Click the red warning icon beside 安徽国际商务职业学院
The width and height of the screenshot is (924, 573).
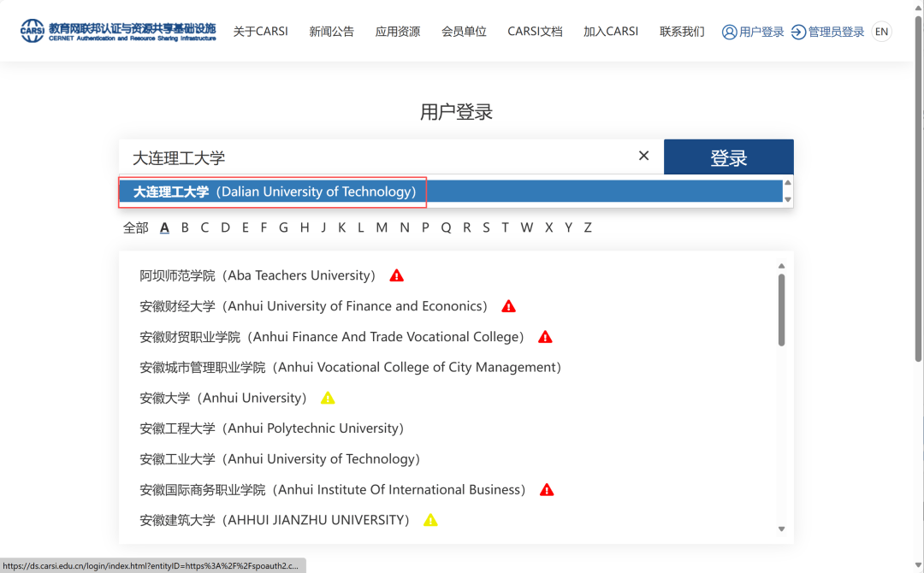pos(547,490)
